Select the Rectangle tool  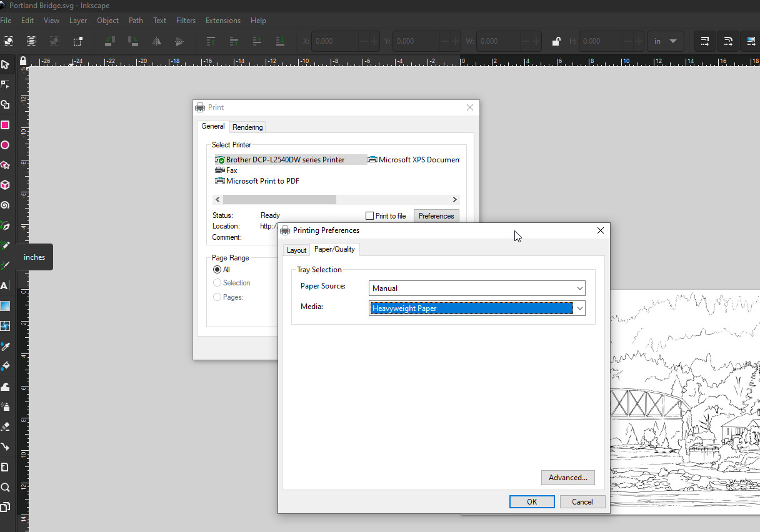point(5,125)
